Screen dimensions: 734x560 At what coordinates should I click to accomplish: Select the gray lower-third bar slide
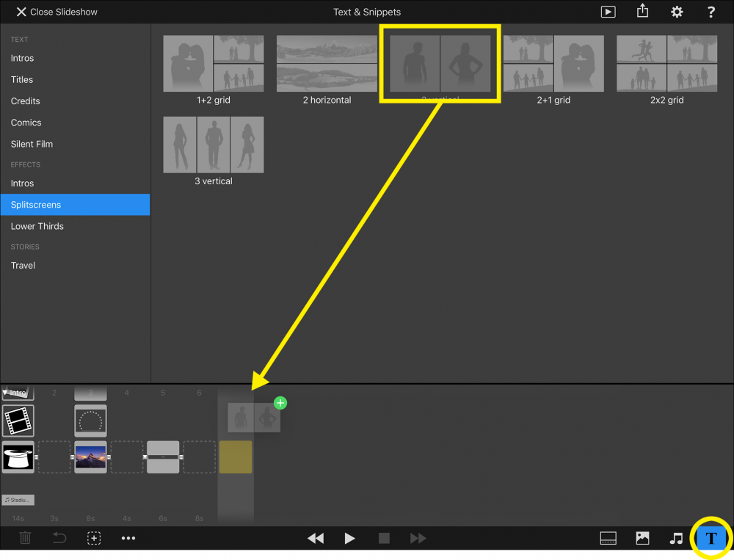click(x=163, y=457)
